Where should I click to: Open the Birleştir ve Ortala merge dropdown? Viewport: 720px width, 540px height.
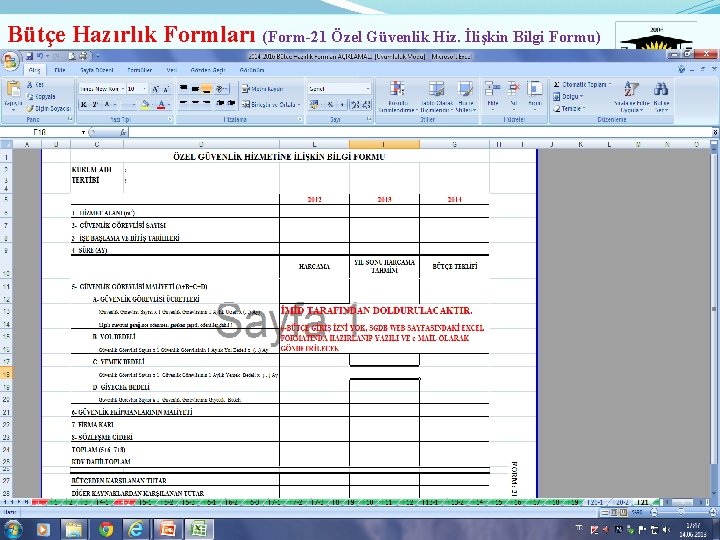click(298, 105)
